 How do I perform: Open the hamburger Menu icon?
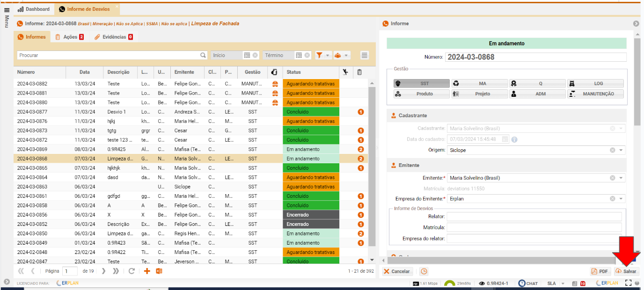(7, 10)
